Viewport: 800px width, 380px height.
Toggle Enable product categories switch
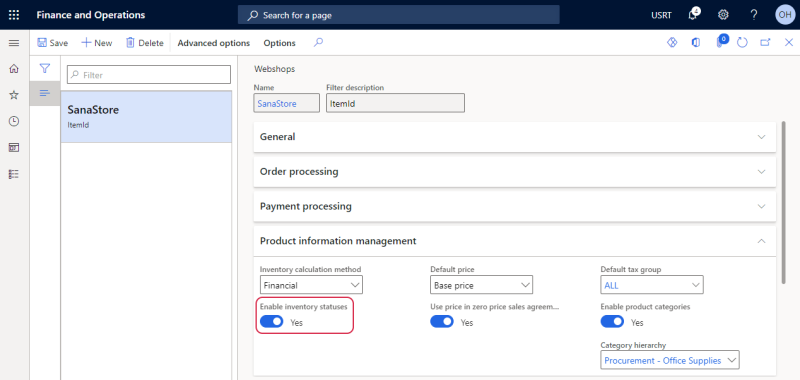pyautogui.click(x=612, y=322)
